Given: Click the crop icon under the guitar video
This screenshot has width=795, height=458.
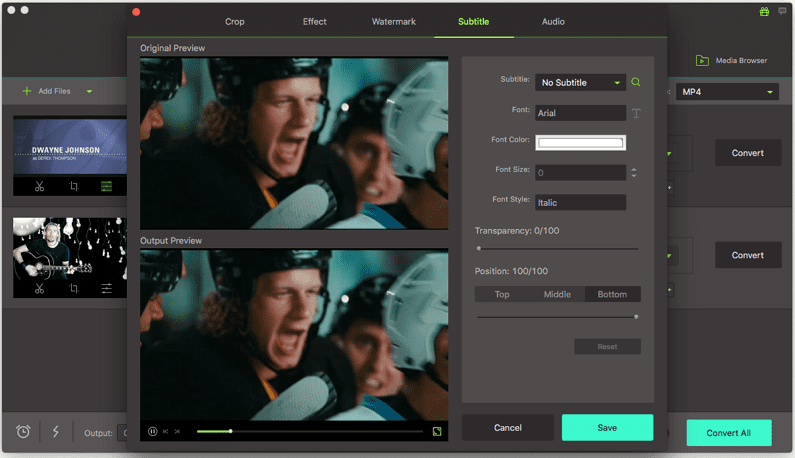Looking at the screenshot, I should [73, 289].
